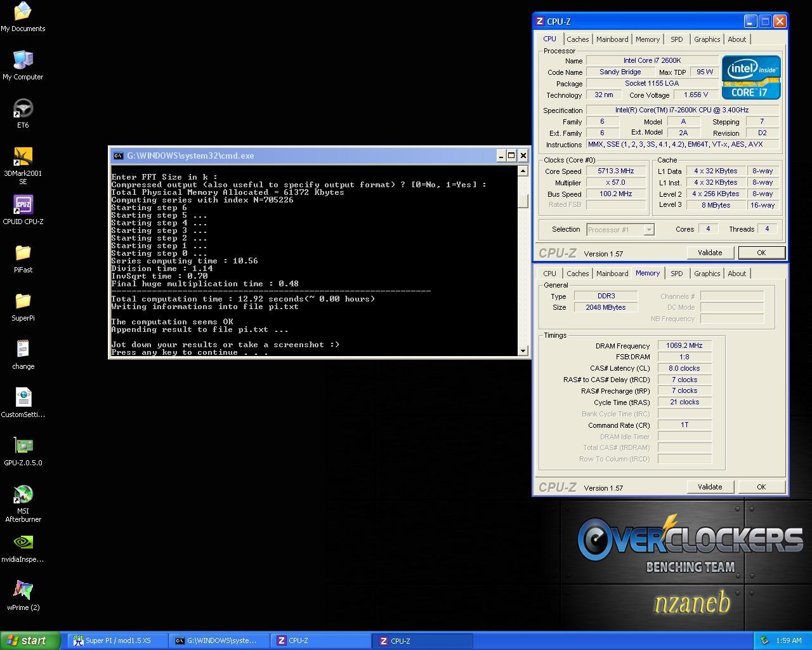
Task: Switch to the Caches tab in the lower CPU-Z window
Action: tap(577, 274)
